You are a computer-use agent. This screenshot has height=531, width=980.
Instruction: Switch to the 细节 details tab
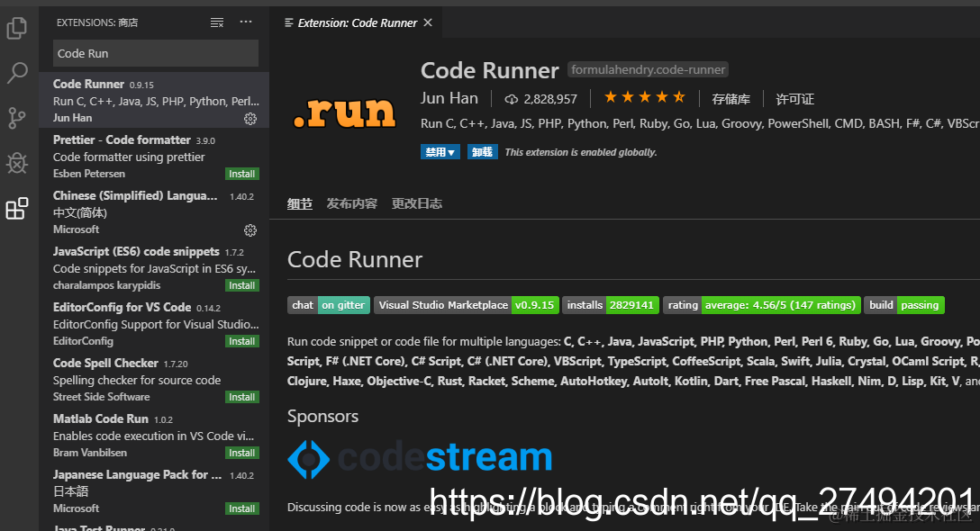click(x=300, y=203)
